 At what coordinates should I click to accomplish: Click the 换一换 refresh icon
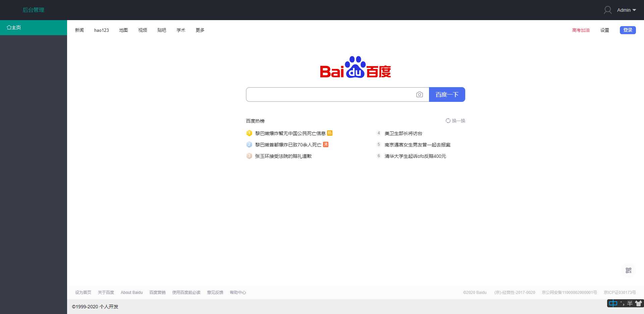pos(448,121)
